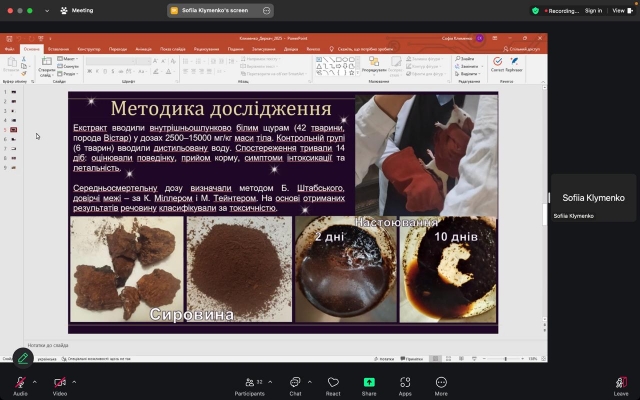Switch to the Показ слайдів ribbon tab

173,49
